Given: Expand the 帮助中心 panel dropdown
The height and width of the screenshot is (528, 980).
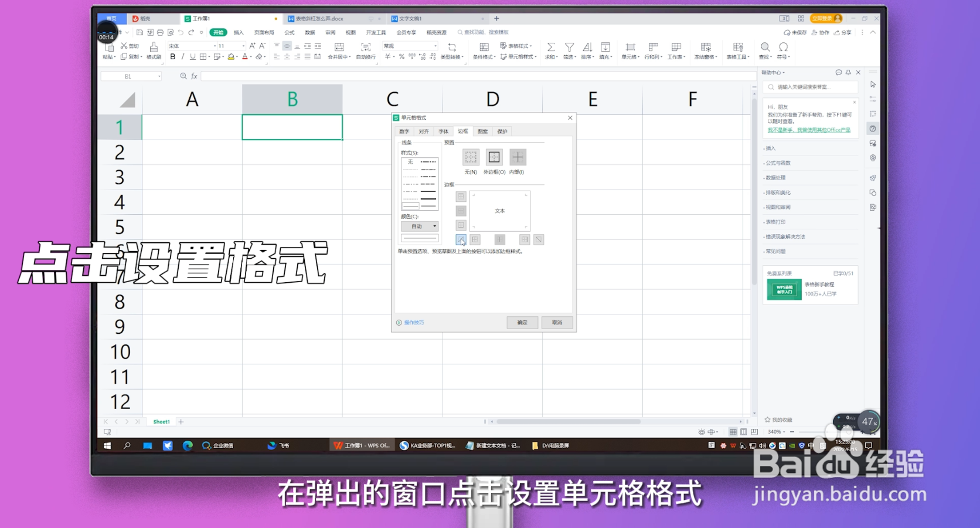Looking at the screenshot, I should [x=773, y=73].
